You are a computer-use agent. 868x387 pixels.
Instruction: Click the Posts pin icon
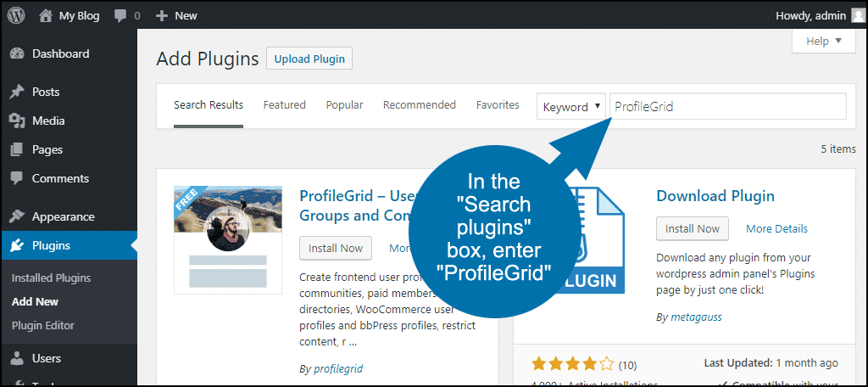17,92
